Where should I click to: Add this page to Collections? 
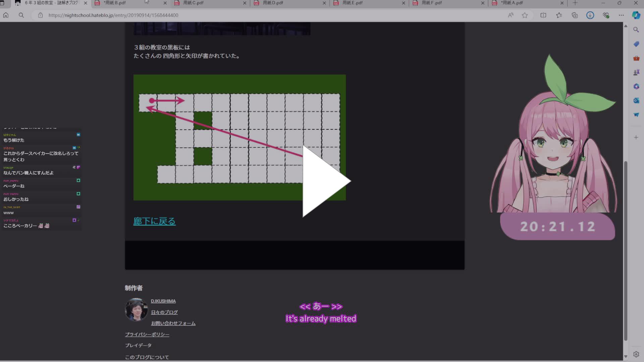pyautogui.click(x=575, y=15)
